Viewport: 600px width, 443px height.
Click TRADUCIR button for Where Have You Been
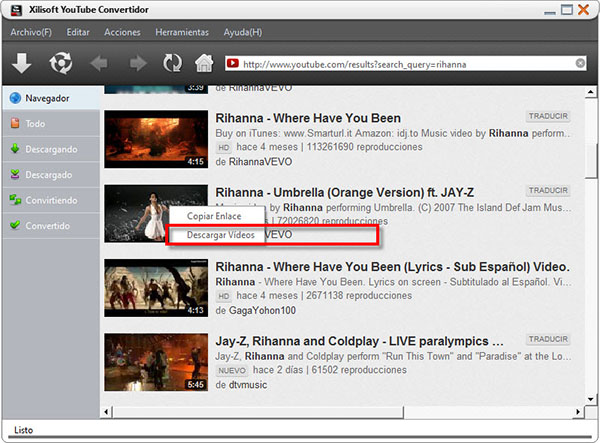(x=548, y=116)
